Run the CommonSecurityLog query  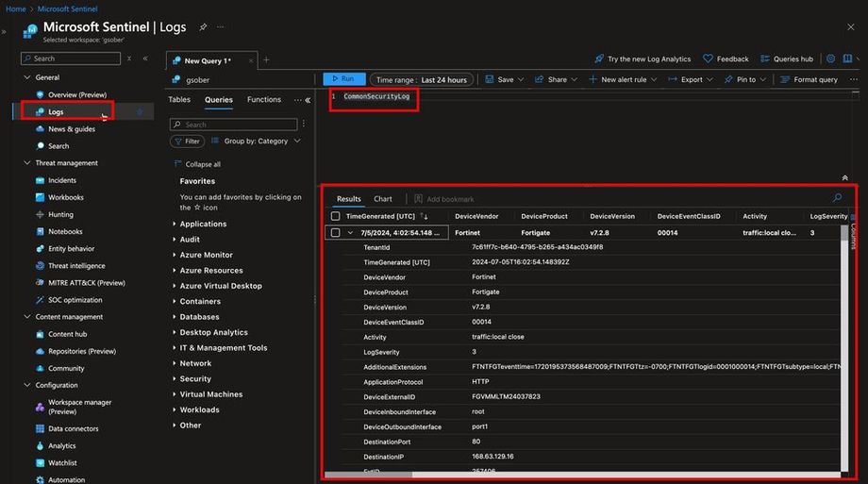[343, 79]
